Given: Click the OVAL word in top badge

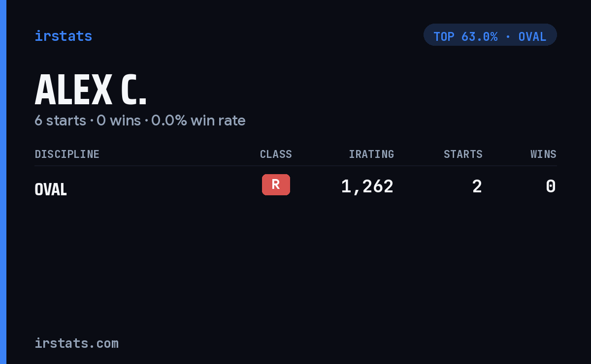Looking at the screenshot, I should coord(532,37).
